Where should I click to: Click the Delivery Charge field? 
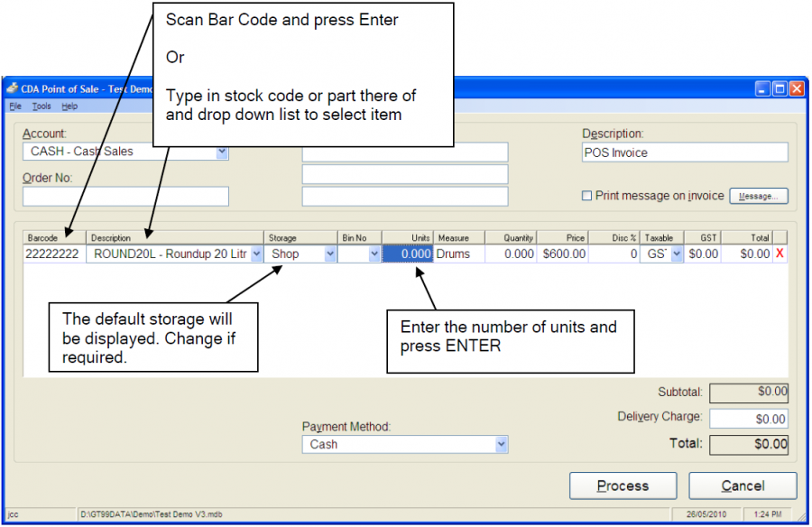coord(748,419)
